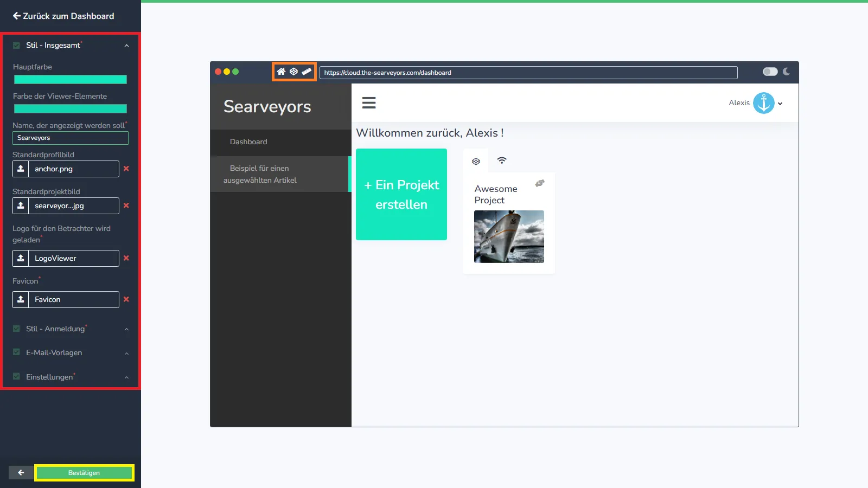The width and height of the screenshot is (868, 488).
Task: Click the LogoViewer file field
Action: click(x=74, y=258)
